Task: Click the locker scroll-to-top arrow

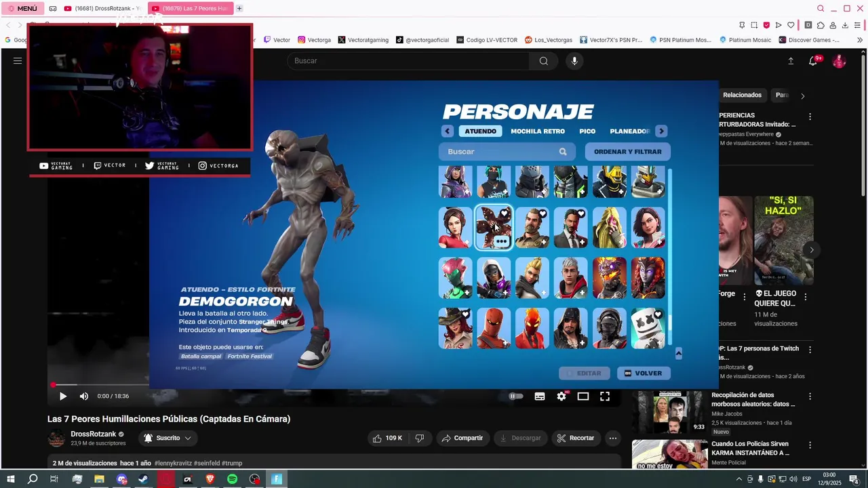Action: point(678,354)
